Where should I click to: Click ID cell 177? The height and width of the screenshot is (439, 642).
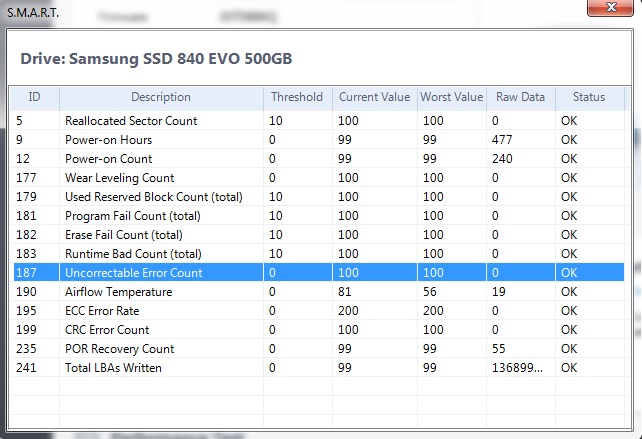point(26,178)
